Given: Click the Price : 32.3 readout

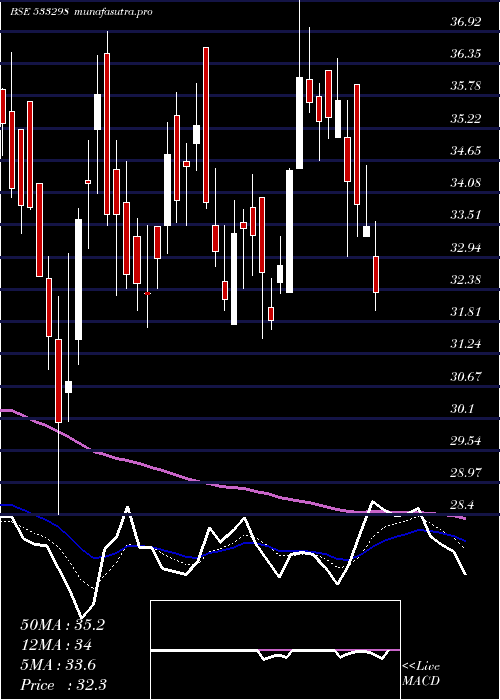Looking at the screenshot, I should 63,685.
